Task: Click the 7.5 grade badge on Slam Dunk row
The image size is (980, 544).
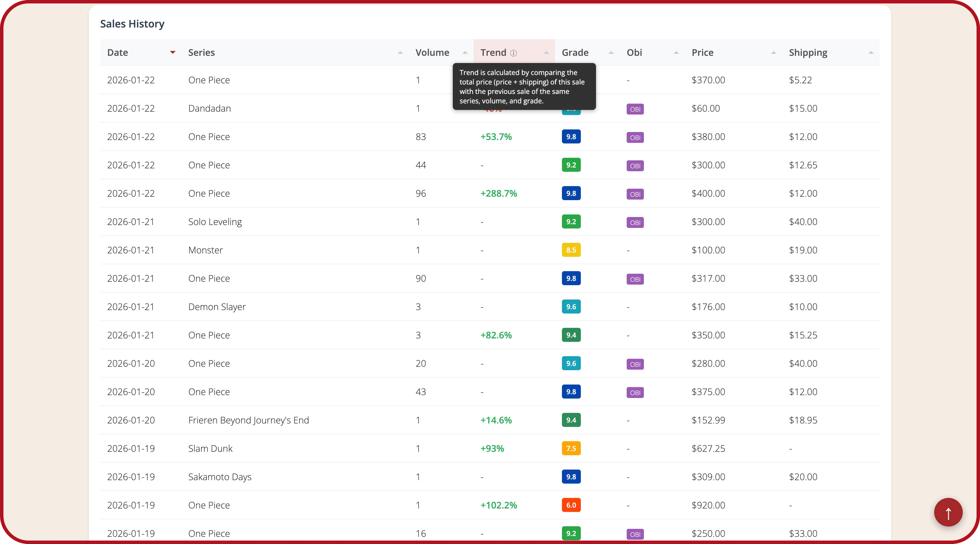Action: 571,448
